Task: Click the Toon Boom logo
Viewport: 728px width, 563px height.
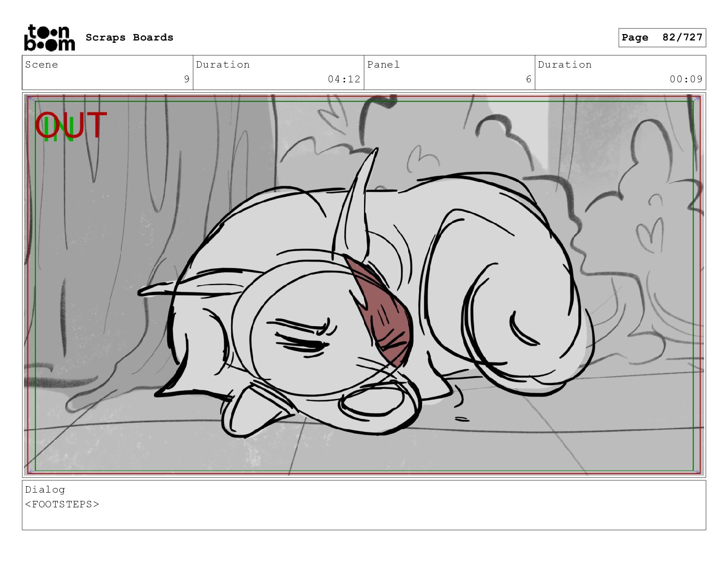Action: pyautogui.click(x=49, y=37)
